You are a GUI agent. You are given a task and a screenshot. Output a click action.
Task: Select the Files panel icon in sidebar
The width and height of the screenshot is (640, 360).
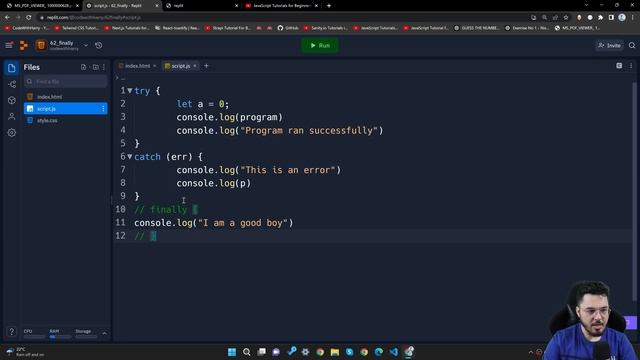click(x=11, y=68)
